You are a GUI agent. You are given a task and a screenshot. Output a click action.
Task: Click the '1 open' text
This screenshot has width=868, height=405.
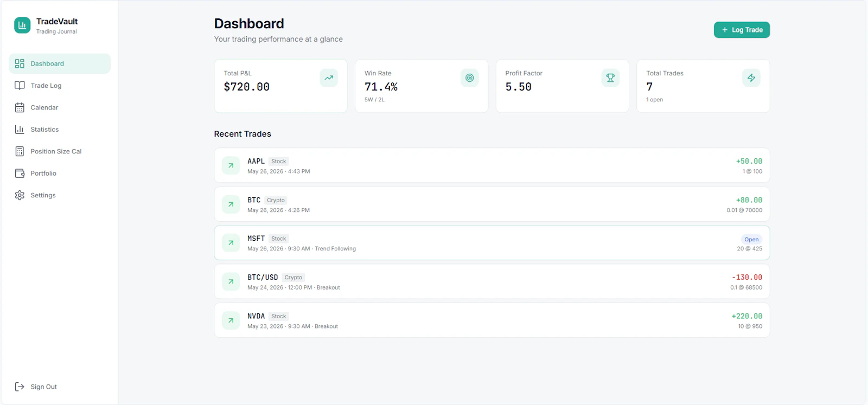click(654, 100)
